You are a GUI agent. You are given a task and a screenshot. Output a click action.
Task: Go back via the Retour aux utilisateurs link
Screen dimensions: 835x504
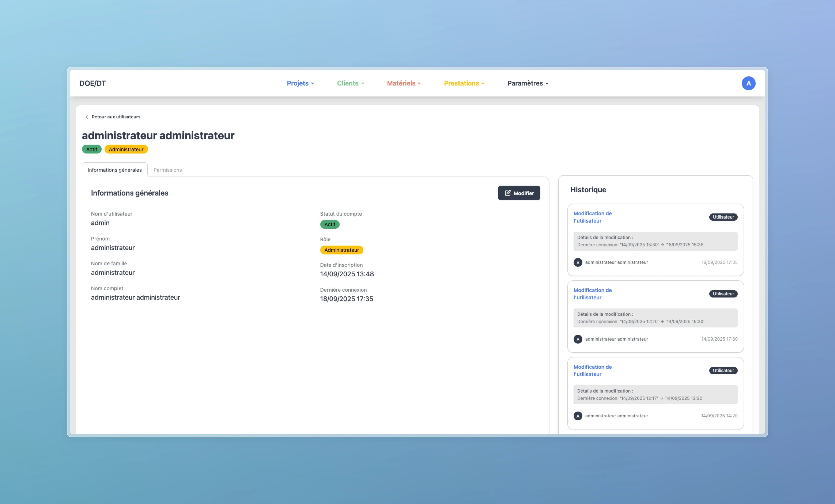[x=116, y=117]
